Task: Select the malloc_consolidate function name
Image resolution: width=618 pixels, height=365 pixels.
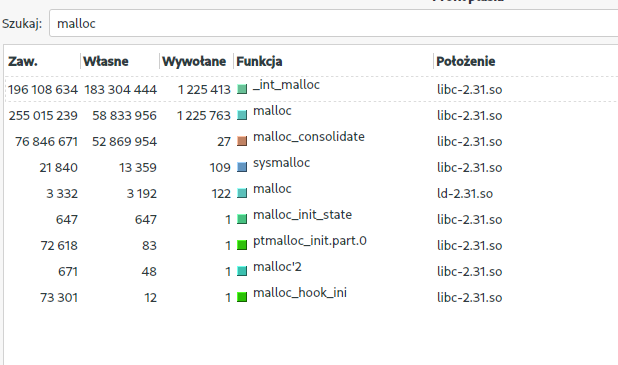Action: pos(309,137)
